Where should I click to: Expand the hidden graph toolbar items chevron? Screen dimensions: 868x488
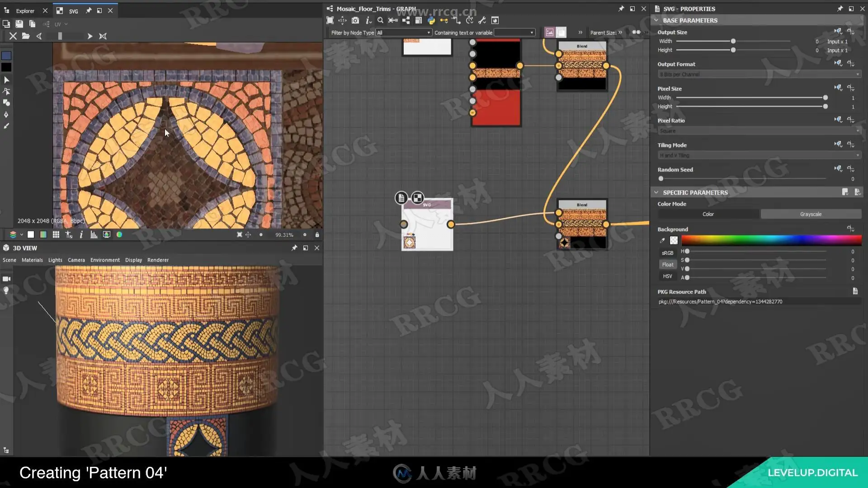click(580, 32)
